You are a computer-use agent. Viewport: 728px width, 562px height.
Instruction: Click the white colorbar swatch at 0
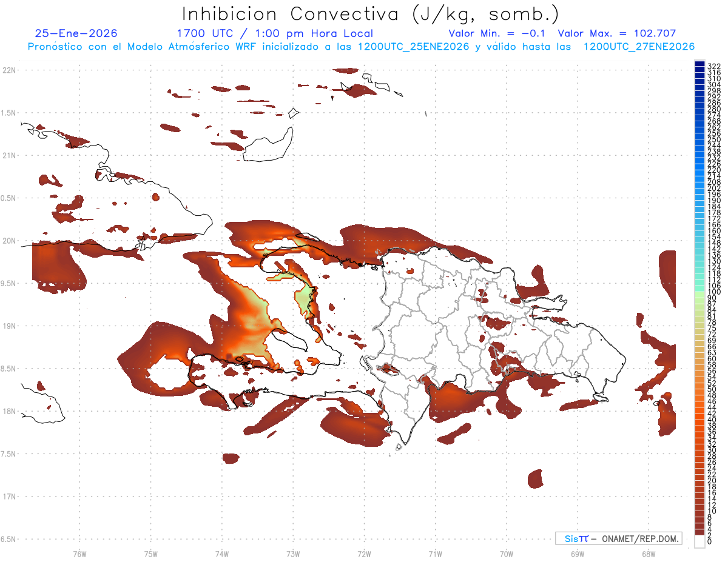[x=699, y=541]
